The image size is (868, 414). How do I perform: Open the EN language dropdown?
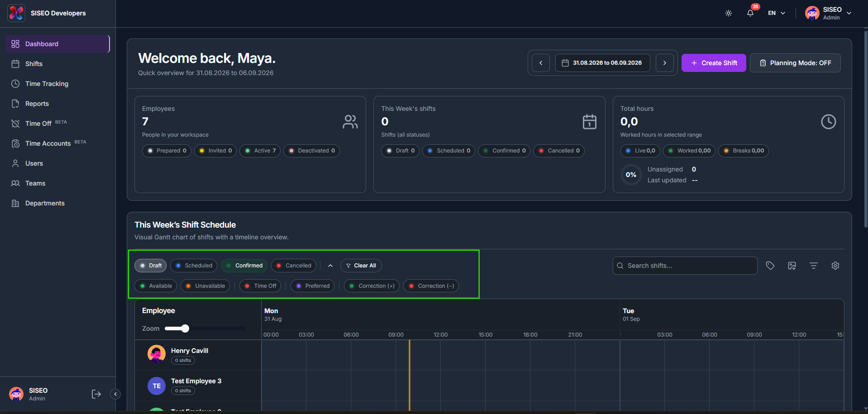[x=777, y=13]
